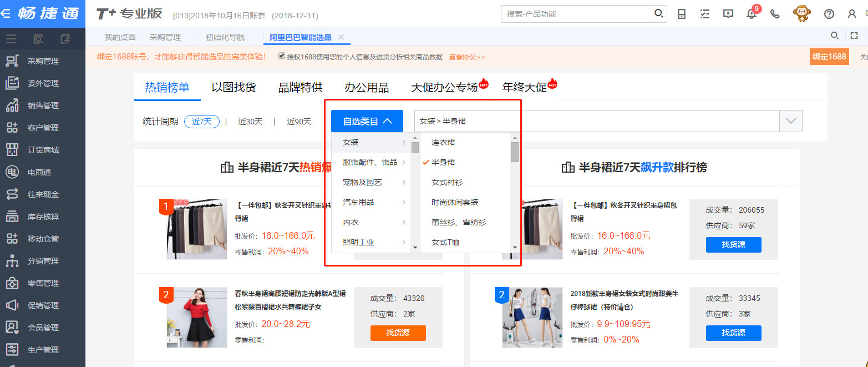Open 订货商城 module in the sidebar
This screenshot has height=367, width=868.
pyautogui.click(x=43, y=150)
